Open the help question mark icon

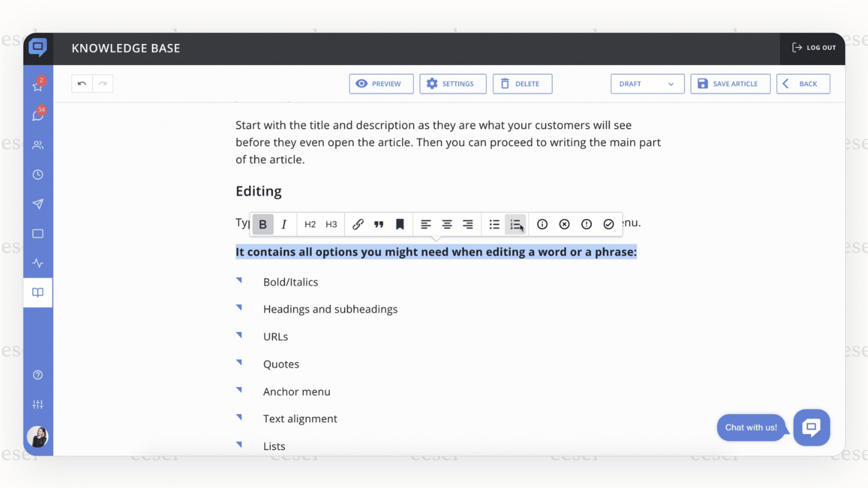(38, 375)
